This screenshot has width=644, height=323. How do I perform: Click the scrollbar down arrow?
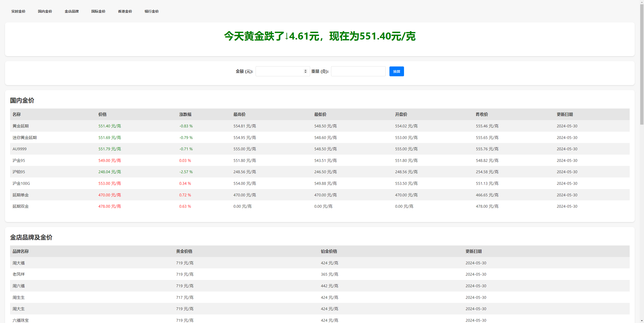click(642, 321)
